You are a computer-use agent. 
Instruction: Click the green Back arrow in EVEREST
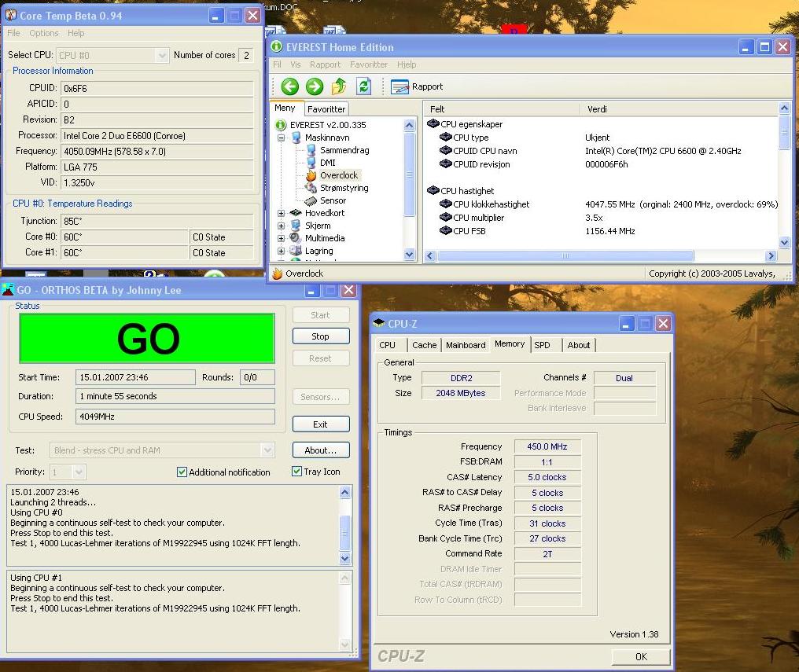pos(290,86)
